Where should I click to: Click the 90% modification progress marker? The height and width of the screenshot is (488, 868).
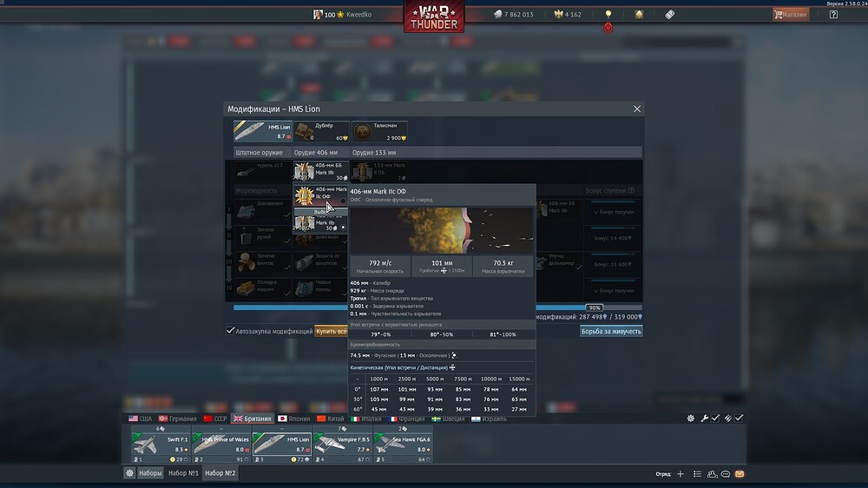click(594, 307)
